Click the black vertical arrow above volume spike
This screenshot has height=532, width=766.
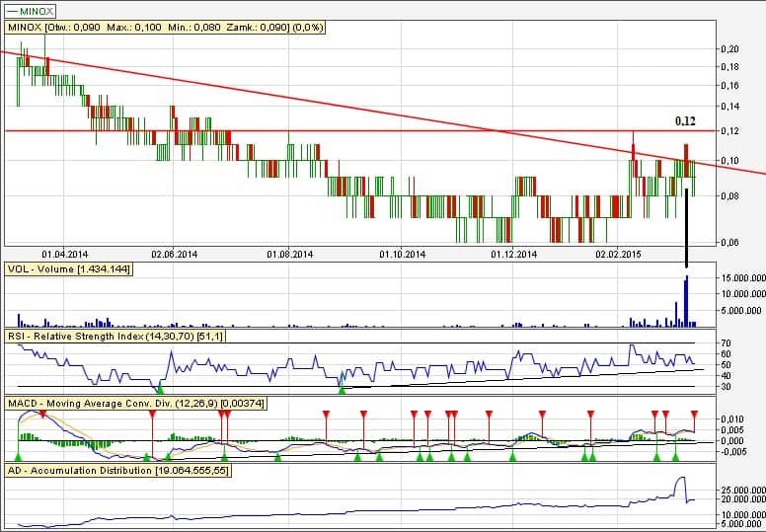point(685,227)
